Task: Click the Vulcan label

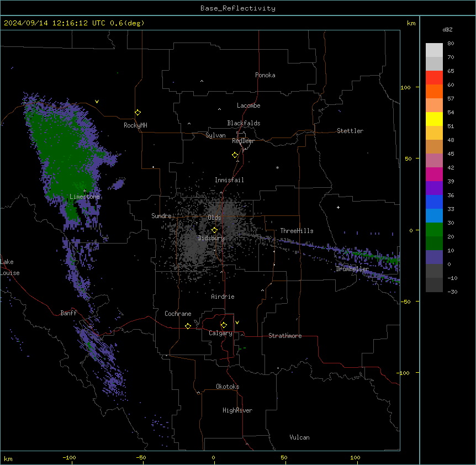Action: click(x=300, y=437)
